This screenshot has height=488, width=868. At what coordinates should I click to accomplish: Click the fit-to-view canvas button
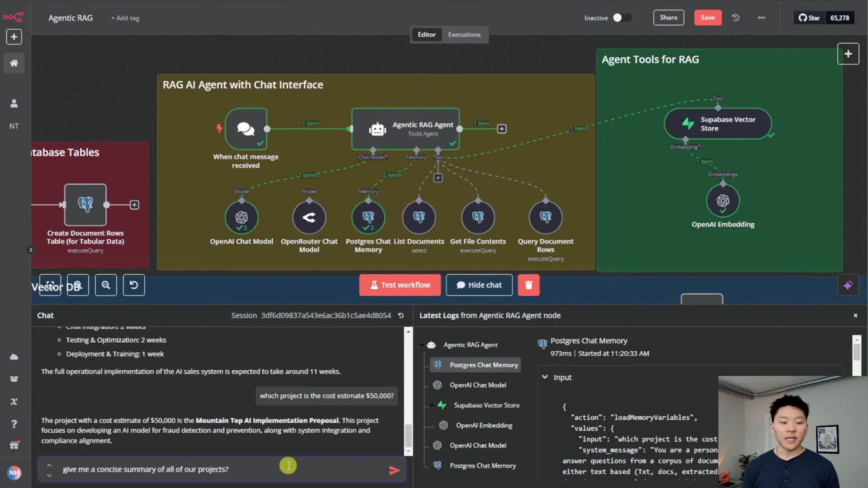click(50, 285)
